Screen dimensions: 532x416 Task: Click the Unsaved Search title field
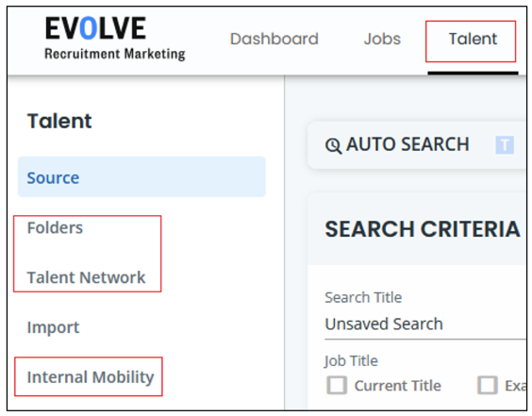click(x=425, y=324)
